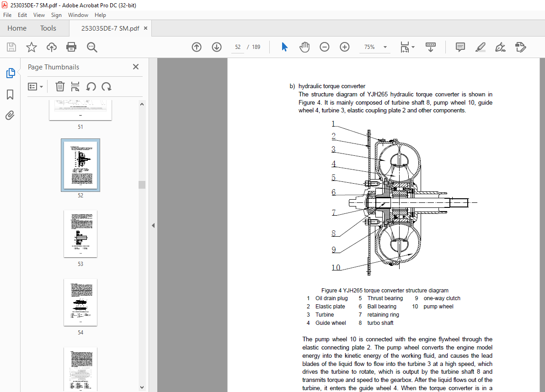
Task: Close the Page Thumbnails panel
Action: [x=135, y=67]
